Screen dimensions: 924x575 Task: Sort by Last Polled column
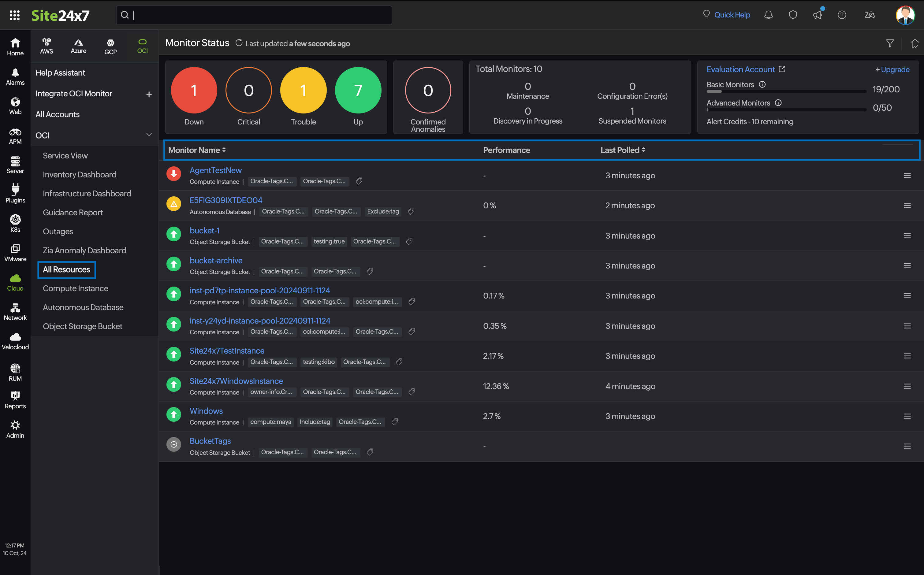click(644, 150)
